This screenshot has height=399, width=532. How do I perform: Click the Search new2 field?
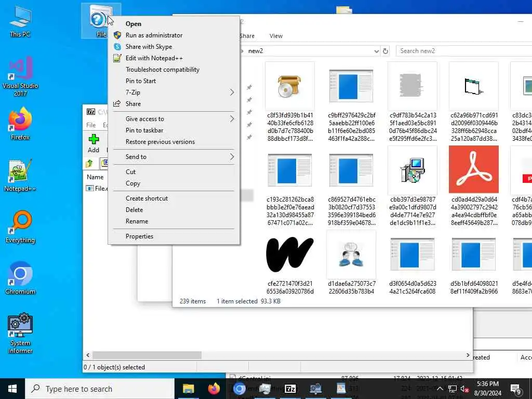pos(463,51)
